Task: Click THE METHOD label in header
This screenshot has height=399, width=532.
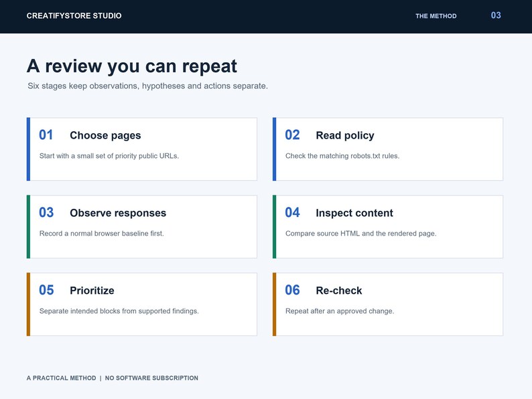Action: [436, 16]
